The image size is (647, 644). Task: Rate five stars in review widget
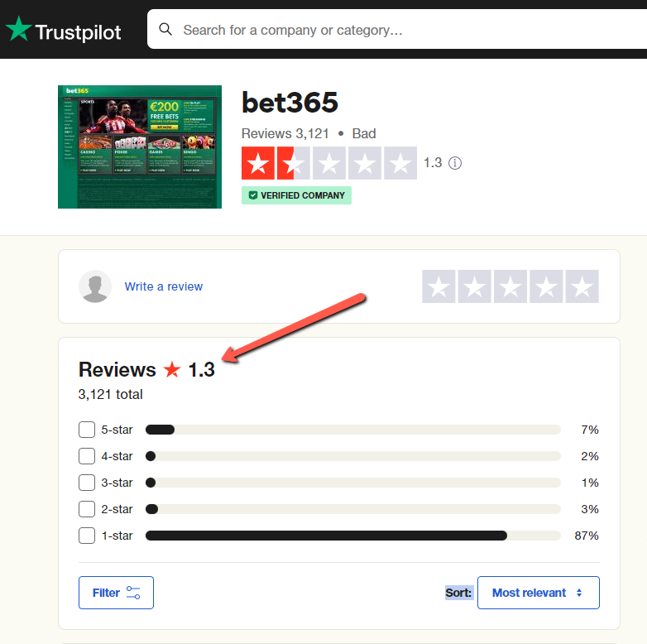(582, 286)
